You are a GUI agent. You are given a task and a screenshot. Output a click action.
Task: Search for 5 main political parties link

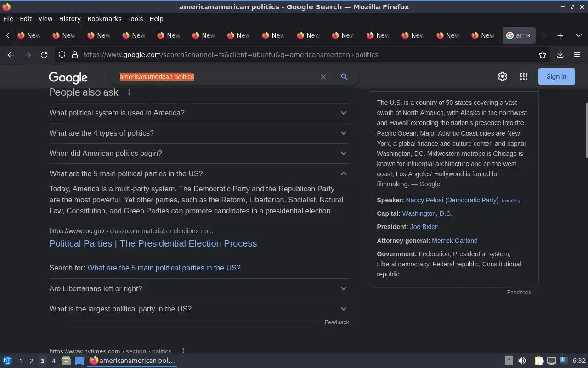coord(164,268)
